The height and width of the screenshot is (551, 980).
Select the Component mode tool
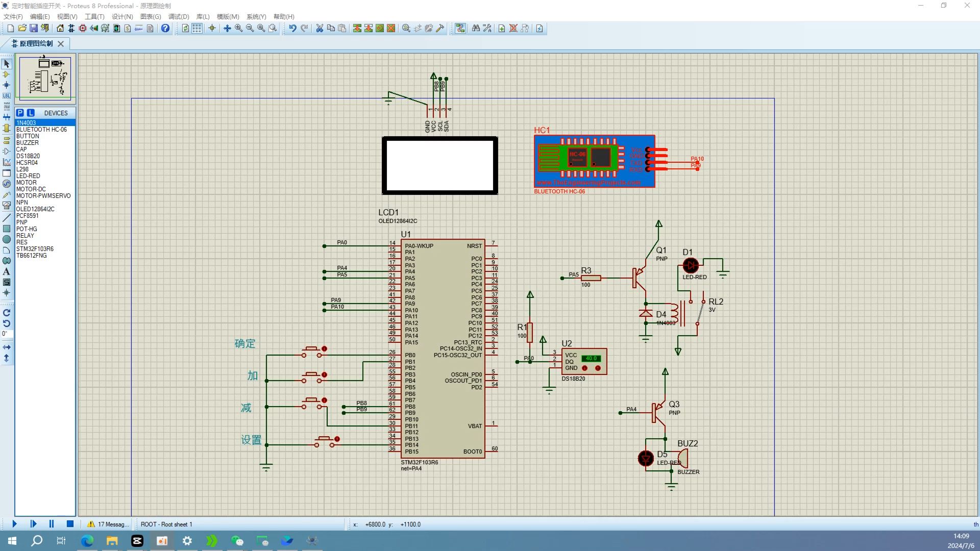pyautogui.click(x=7, y=74)
